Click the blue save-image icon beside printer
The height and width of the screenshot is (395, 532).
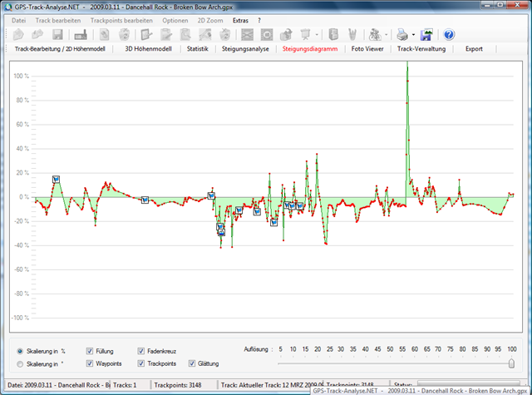(426, 35)
